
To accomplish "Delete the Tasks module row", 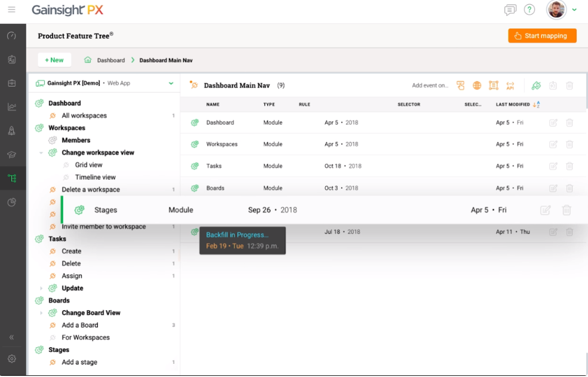I will [x=569, y=166].
